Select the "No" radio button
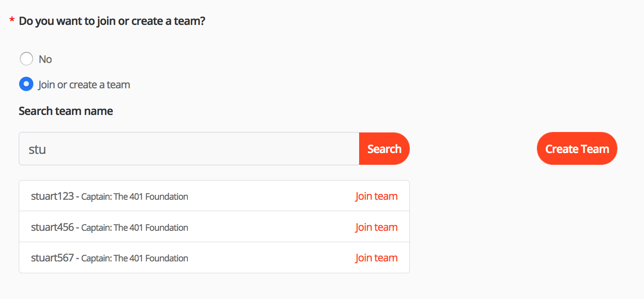Screen dimensions: 644x299 [27, 59]
